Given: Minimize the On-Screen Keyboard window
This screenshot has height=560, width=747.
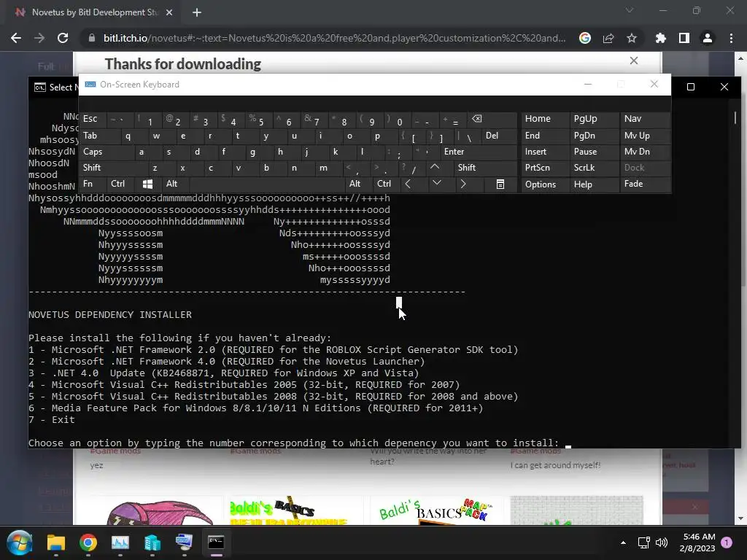Looking at the screenshot, I should pyautogui.click(x=588, y=85).
